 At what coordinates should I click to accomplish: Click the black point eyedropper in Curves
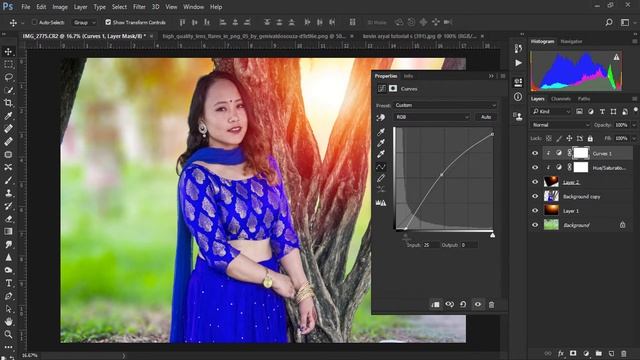381,131
